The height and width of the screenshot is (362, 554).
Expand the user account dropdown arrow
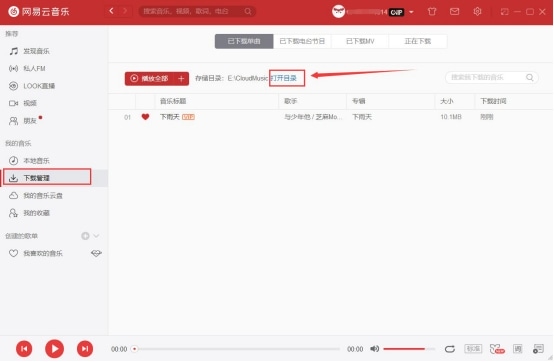click(x=411, y=12)
